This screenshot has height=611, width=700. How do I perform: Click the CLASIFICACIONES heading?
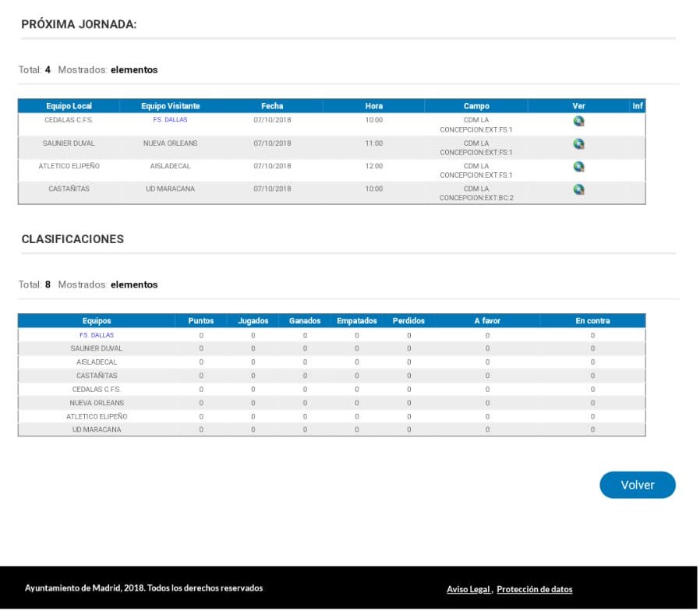point(72,240)
